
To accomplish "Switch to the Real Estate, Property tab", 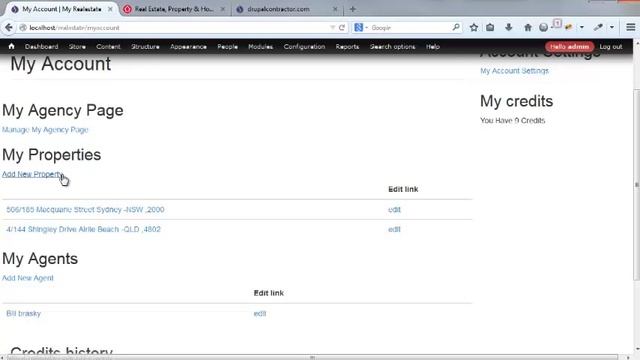I will click(x=174, y=9).
